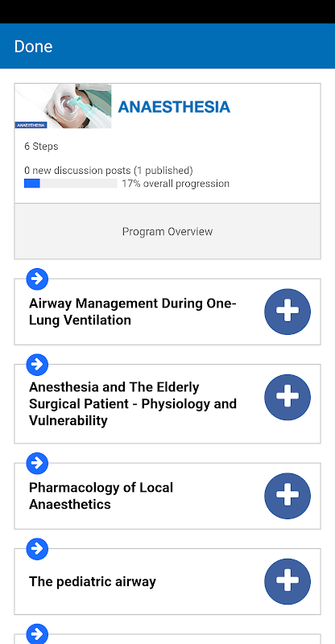View the new discussion posts text

click(x=109, y=171)
